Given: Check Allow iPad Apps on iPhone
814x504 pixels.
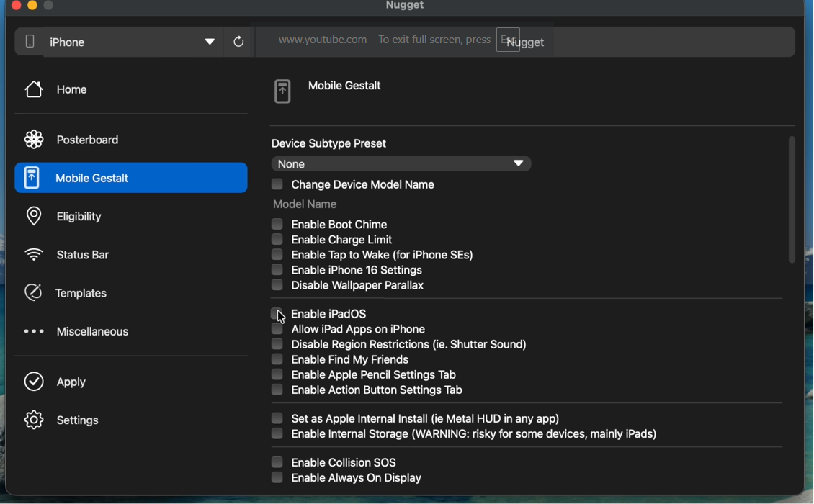Looking at the screenshot, I should [x=277, y=328].
